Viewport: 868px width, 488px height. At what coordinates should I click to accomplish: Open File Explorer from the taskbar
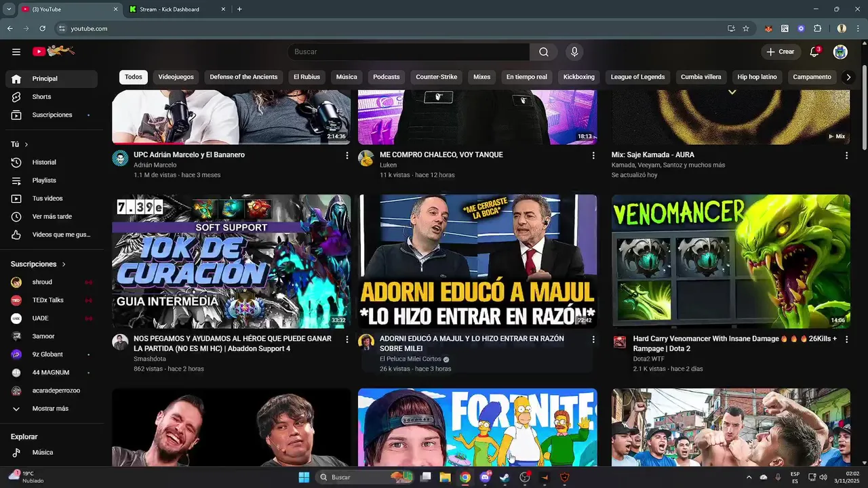click(445, 477)
